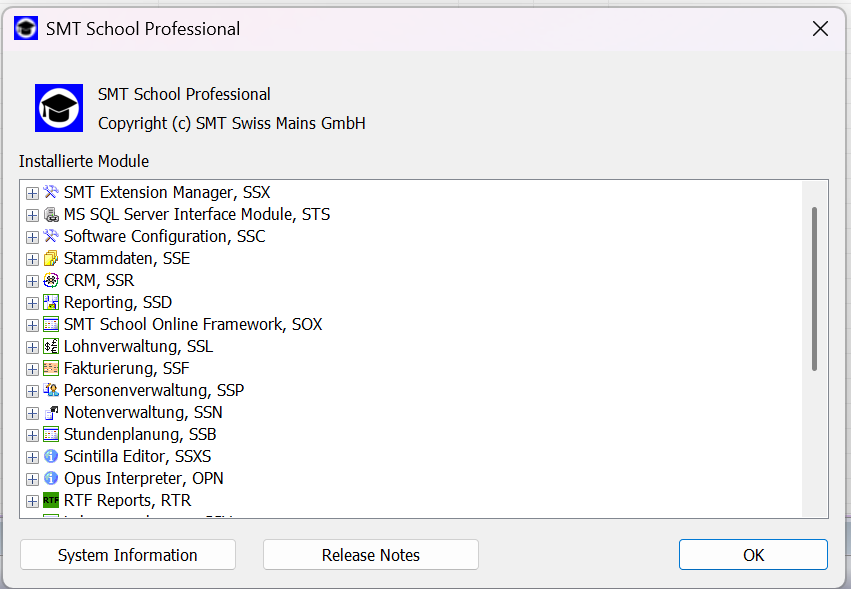The width and height of the screenshot is (851, 589).
Task: Click the green RTF Reports icon
Action: point(51,500)
